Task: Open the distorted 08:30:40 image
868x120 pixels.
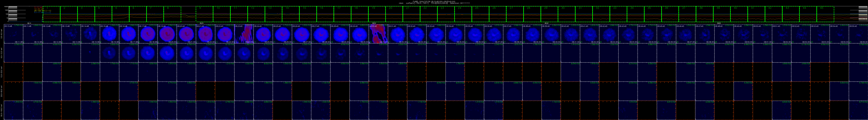Action: click(378, 34)
